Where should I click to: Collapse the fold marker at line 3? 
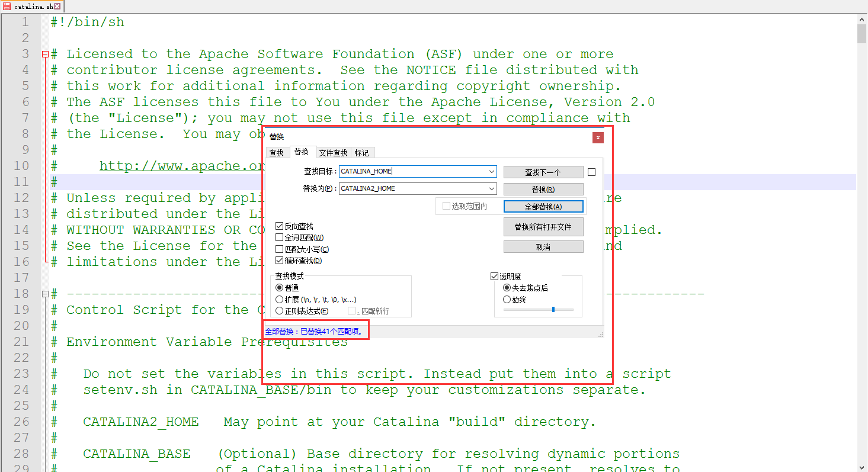tap(45, 54)
